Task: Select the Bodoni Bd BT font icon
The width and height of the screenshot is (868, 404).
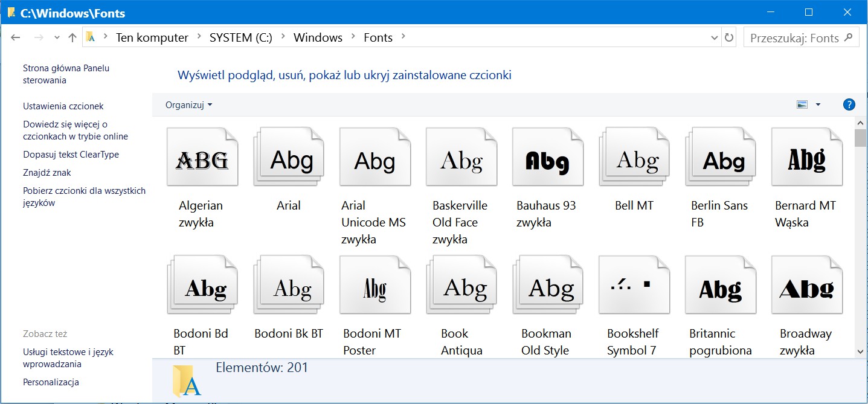Action: click(202, 284)
